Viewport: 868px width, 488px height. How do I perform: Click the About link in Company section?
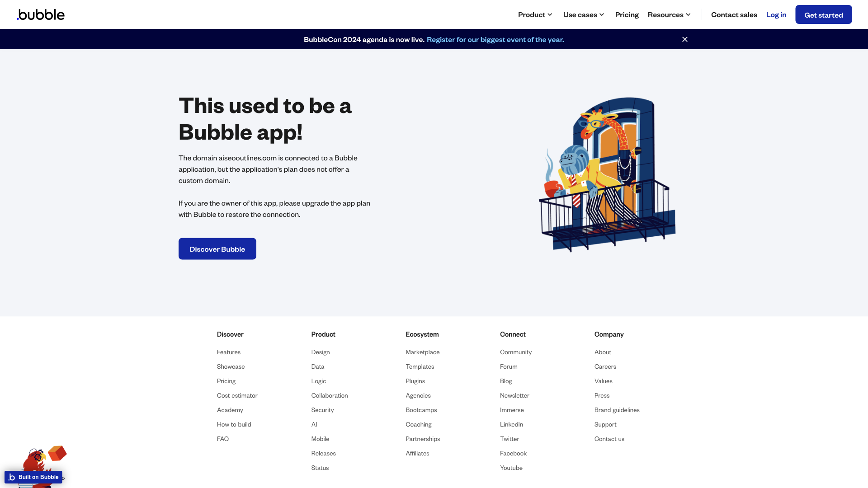coord(603,352)
